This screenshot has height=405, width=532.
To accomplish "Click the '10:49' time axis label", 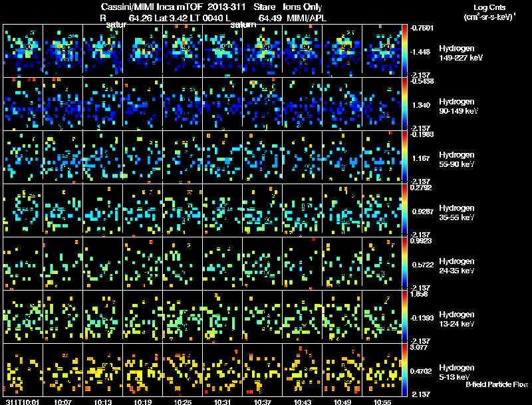I will [x=342, y=402].
